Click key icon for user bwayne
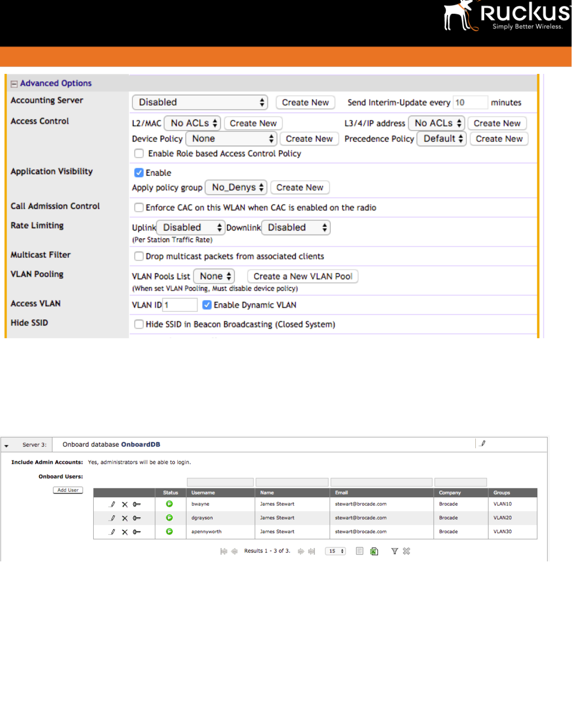 pyautogui.click(x=137, y=504)
